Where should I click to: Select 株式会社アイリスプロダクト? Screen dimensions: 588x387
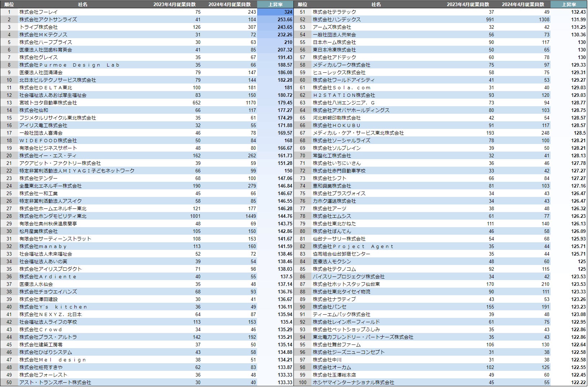click(50, 269)
